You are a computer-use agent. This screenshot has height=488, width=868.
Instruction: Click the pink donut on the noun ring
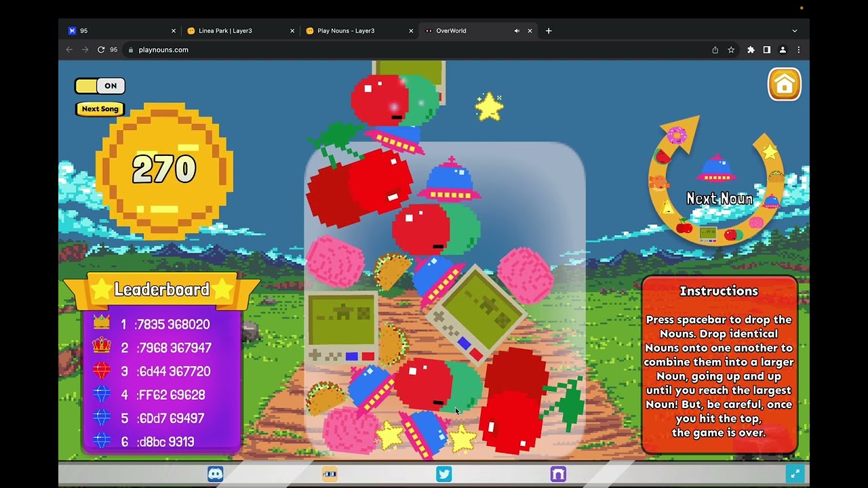pyautogui.click(x=677, y=136)
